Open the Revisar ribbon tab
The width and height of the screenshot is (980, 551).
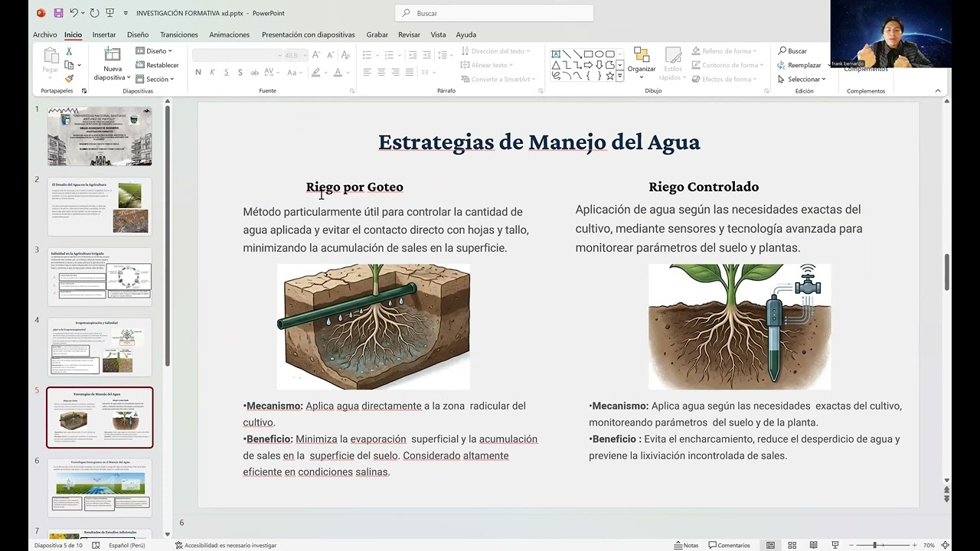coord(409,34)
